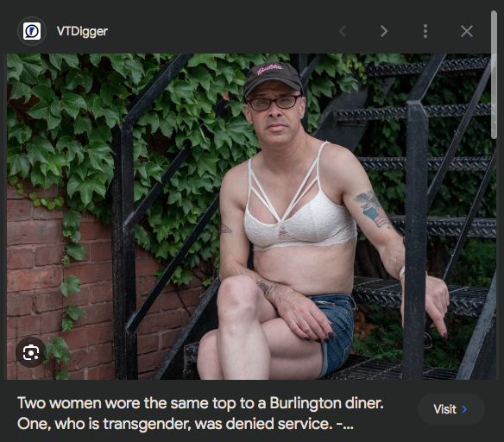
Task: Launch Lens visual search on photo corner
Action: [x=31, y=352]
